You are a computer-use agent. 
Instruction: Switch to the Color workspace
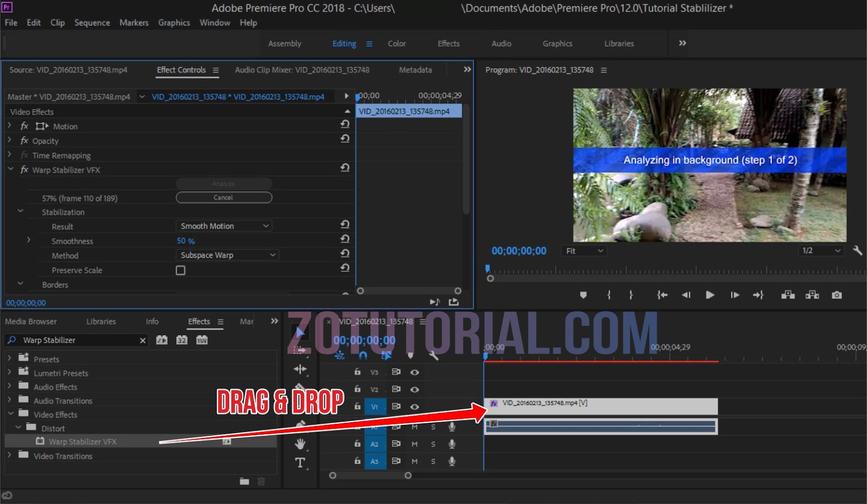(397, 44)
